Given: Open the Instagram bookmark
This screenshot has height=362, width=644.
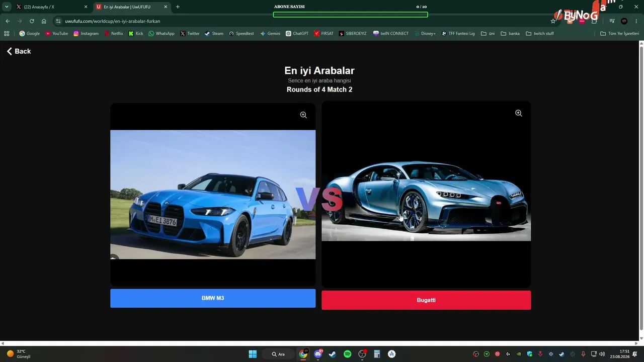Looking at the screenshot, I should pyautogui.click(x=86, y=34).
